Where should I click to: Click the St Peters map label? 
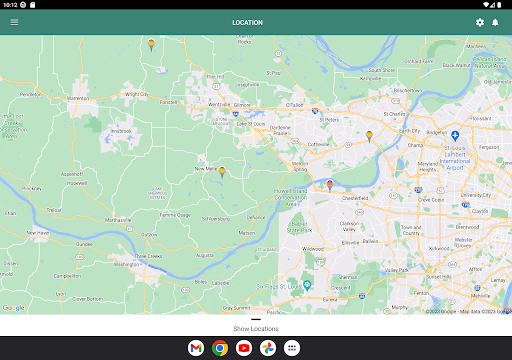tap(329, 120)
